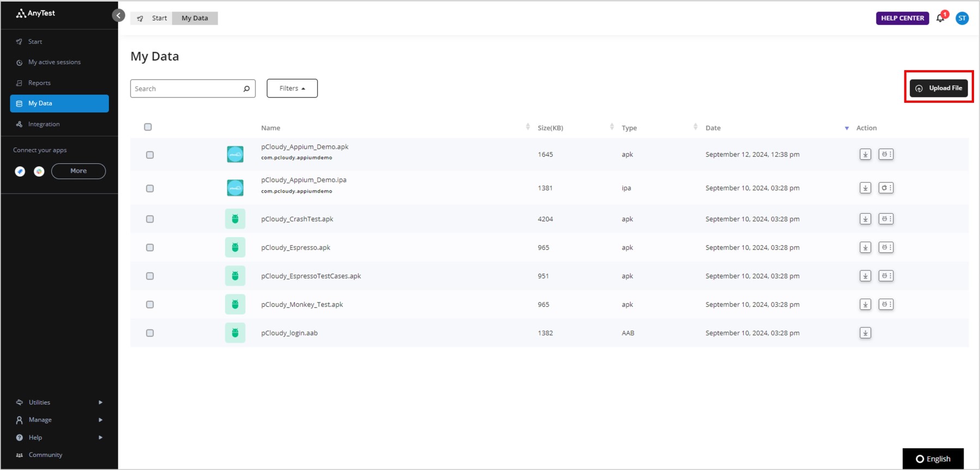
Task: Click inside the Search field
Action: 193,89
